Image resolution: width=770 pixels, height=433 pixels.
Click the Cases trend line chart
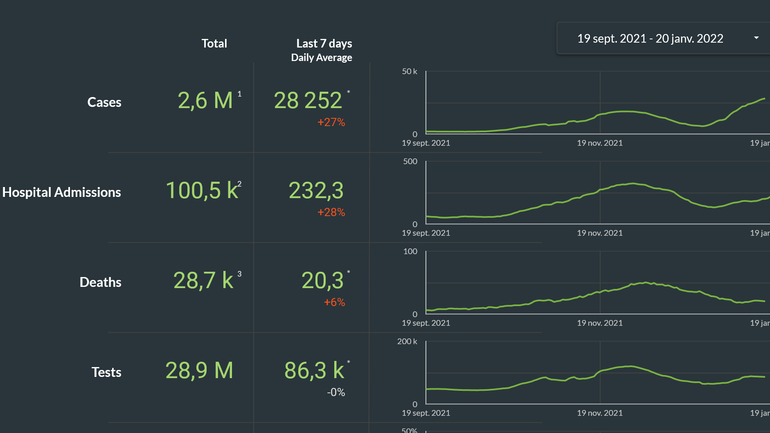click(x=596, y=103)
